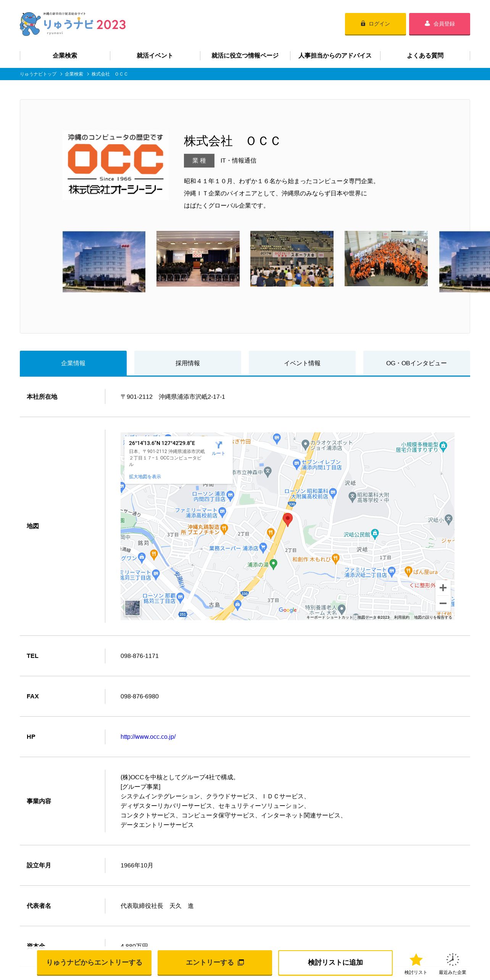This screenshot has height=980, width=490.
Task: Click 和創作 木もれび restaurant marker
Action: click(x=335, y=559)
